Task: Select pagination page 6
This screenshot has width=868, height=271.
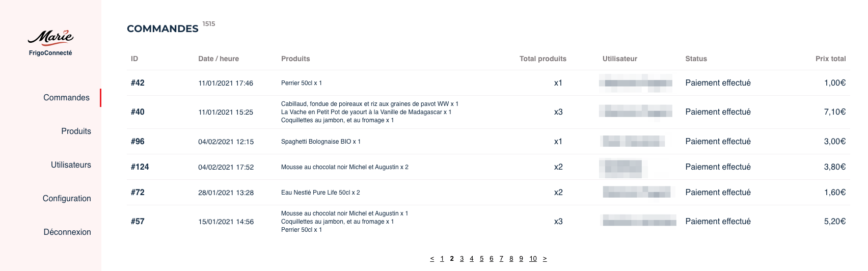Action: (x=492, y=259)
